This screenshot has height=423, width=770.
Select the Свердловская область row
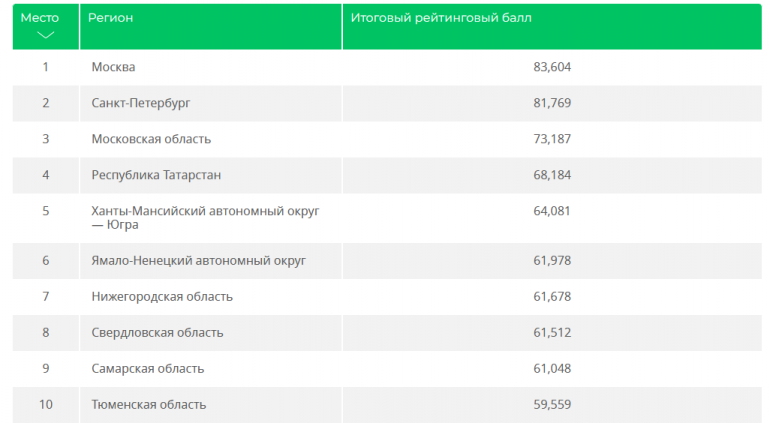click(x=157, y=332)
